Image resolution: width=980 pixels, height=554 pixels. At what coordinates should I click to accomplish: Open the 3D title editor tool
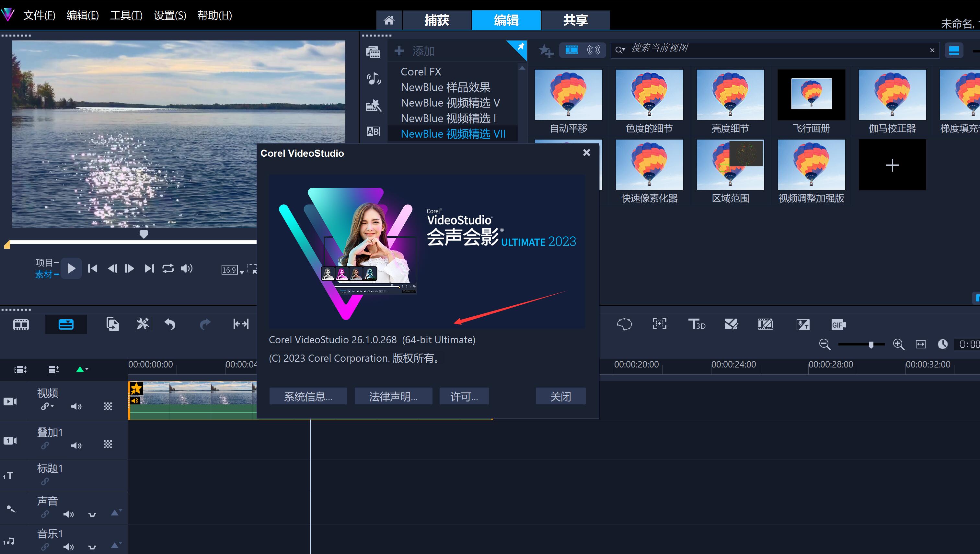[697, 324]
